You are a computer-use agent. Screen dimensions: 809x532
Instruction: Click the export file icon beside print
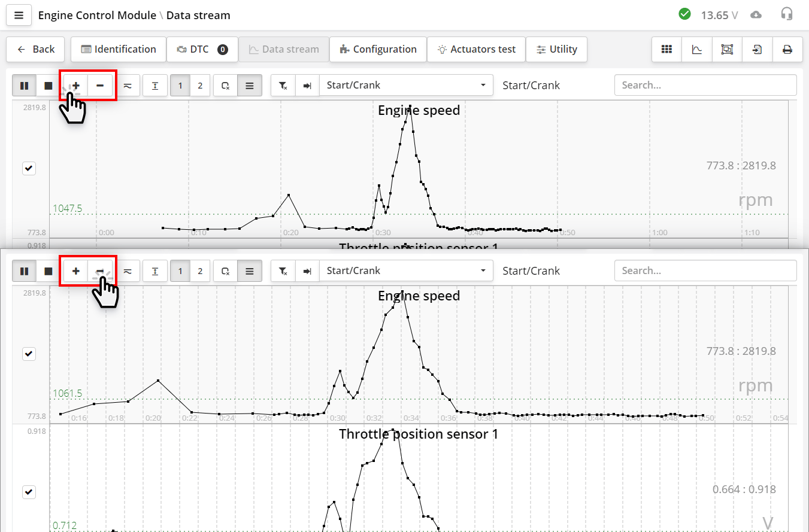point(757,50)
